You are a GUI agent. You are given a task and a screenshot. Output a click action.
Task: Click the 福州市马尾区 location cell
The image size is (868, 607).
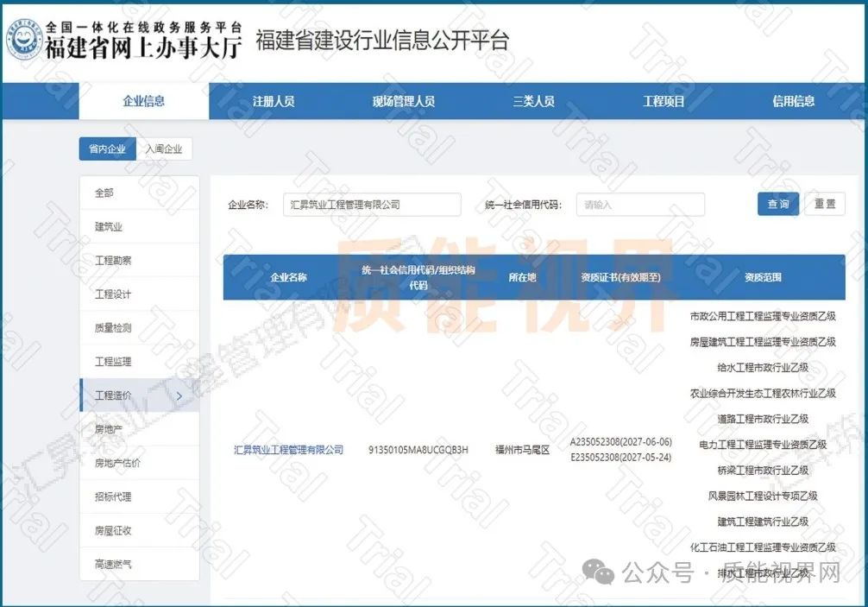523,450
